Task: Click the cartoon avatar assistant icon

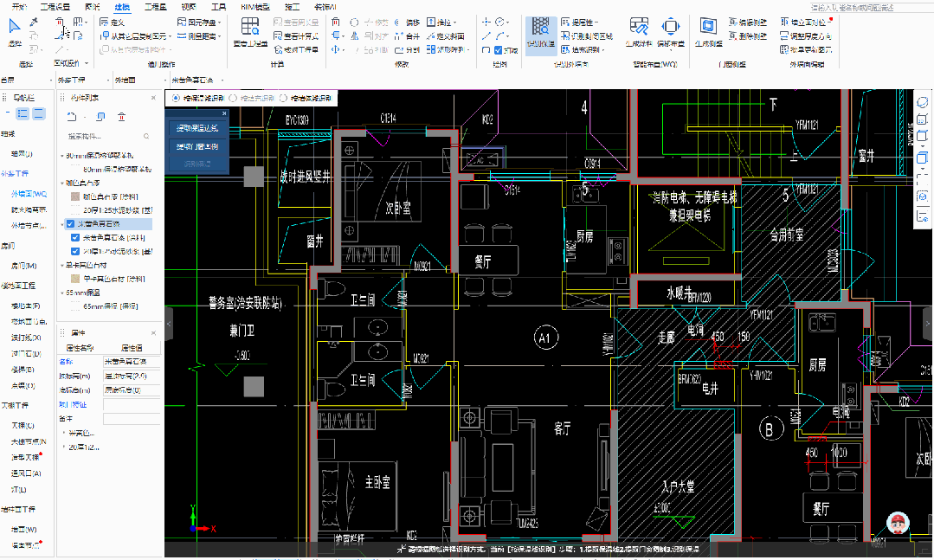Action: click(899, 525)
